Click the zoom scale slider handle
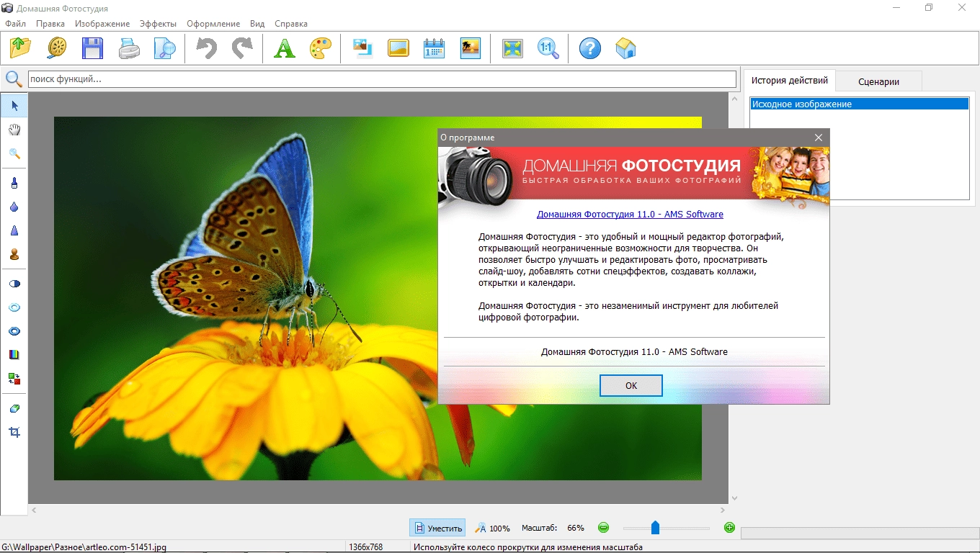This screenshot has width=980, height=553. coord(655,528)
